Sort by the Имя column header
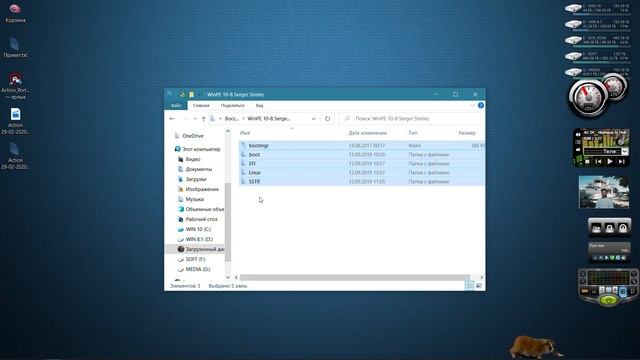The width and height of the screenshot is (640, 360). point(245,133)
